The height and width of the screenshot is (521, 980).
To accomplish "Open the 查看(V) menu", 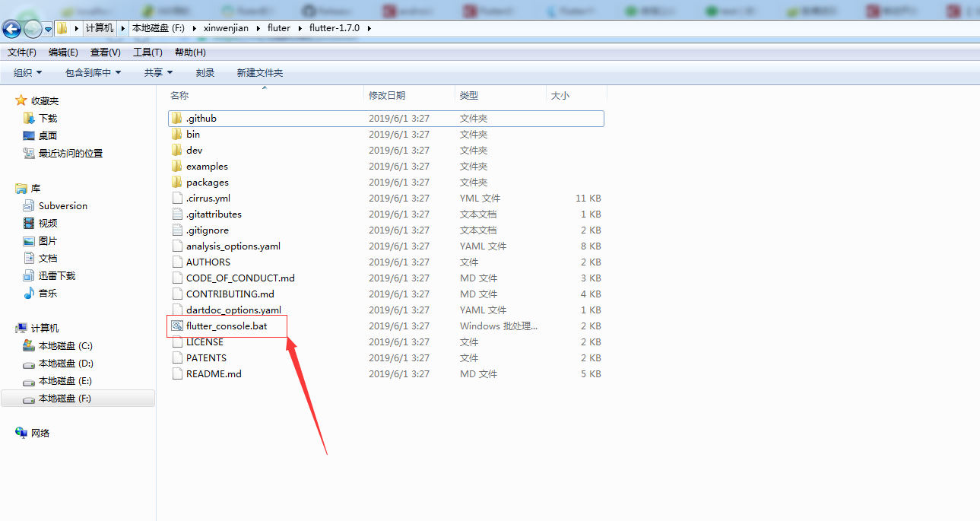I will [105, 52].
